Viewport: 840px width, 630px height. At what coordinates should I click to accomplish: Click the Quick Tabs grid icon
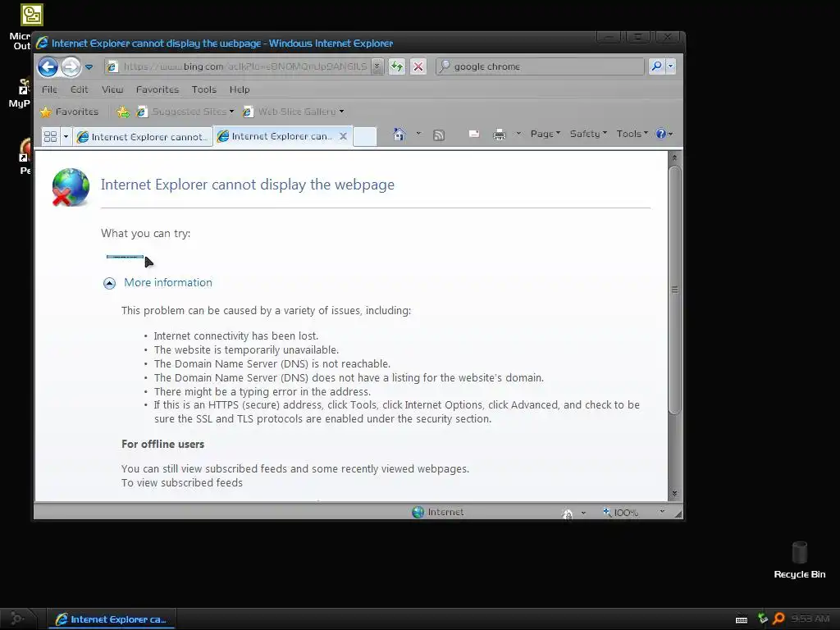(50, 137)
